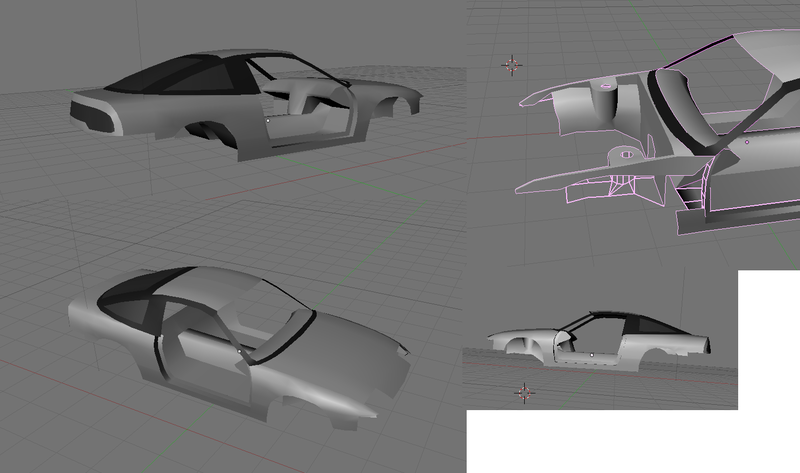Click 3D cursor below the side-profile car

524,392
